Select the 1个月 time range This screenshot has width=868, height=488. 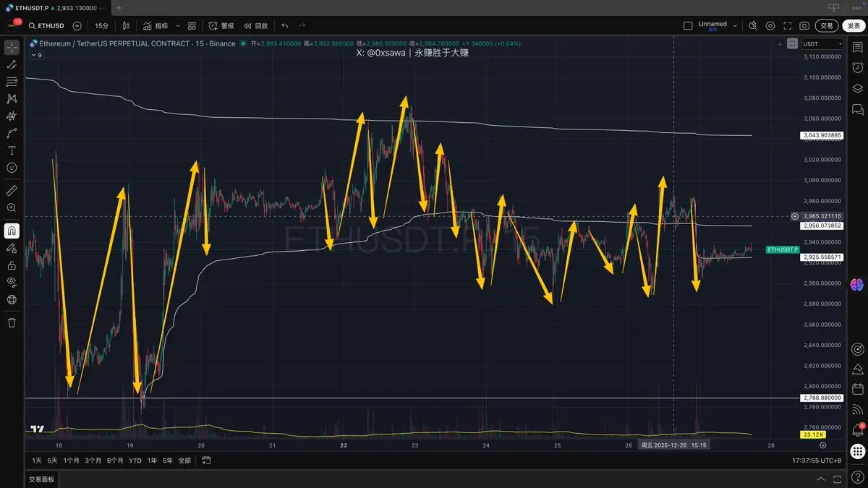pos(72,461)
